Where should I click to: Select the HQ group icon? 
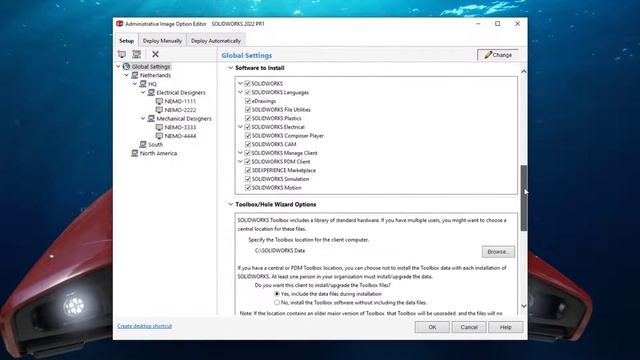pos(143,84)
